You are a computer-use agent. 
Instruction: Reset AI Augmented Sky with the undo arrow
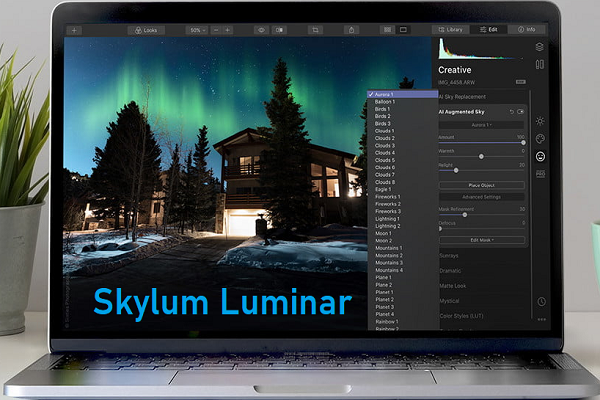coord(512,112)
